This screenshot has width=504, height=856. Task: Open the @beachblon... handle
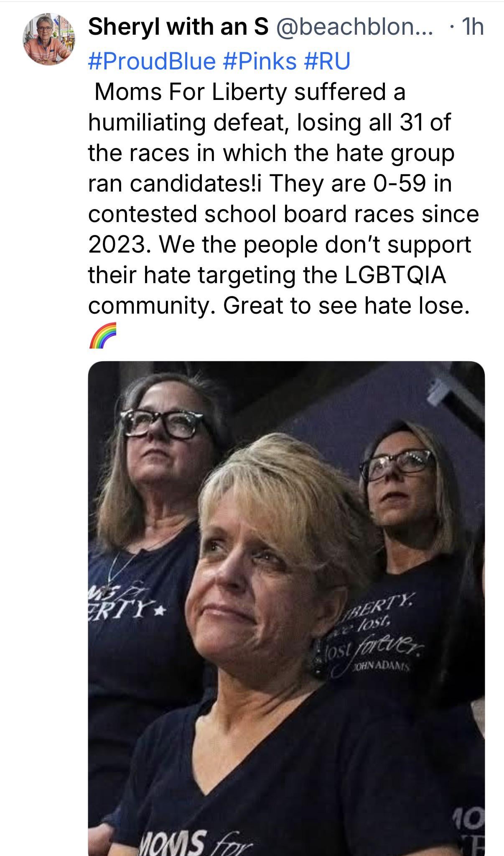(354, 27)
